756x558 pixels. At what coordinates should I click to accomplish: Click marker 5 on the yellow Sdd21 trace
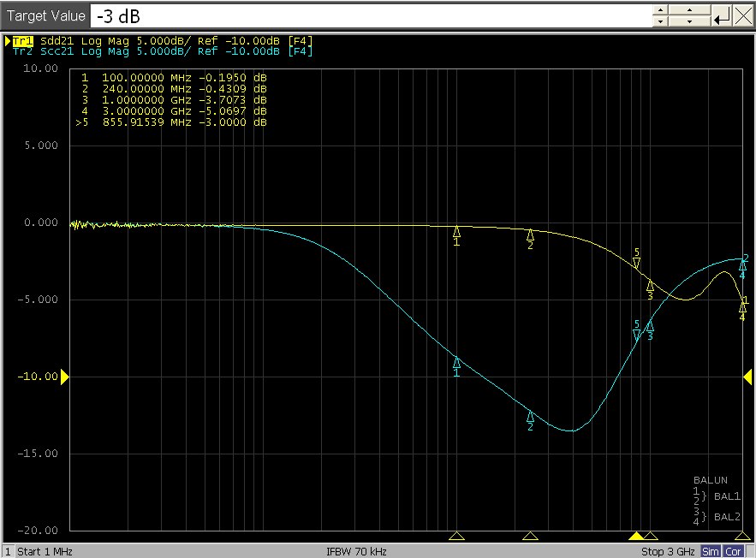636,262
